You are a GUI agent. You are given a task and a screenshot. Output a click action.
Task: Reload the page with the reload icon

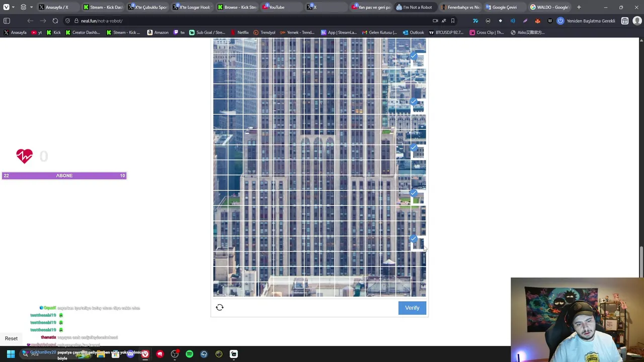click(x=55, y=21)
